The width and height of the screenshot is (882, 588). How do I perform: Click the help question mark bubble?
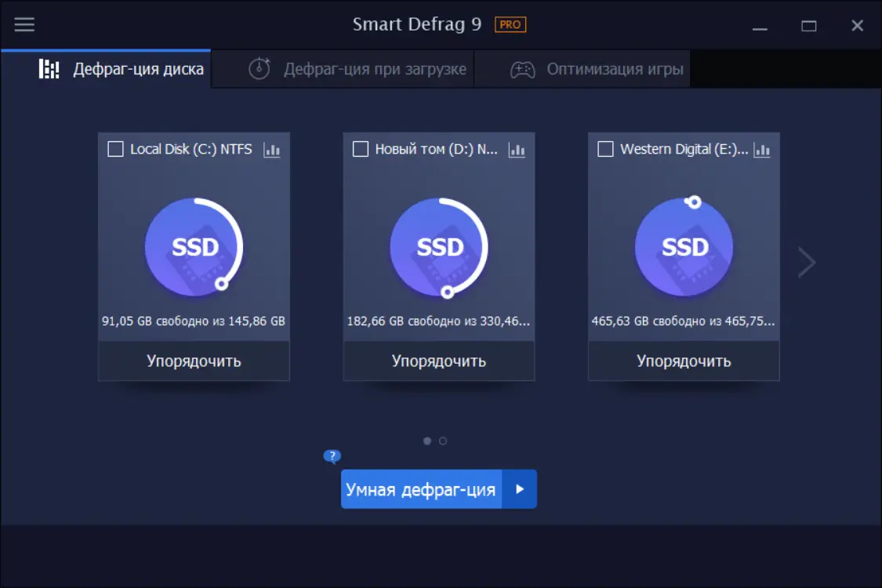[x=331, y=455]
